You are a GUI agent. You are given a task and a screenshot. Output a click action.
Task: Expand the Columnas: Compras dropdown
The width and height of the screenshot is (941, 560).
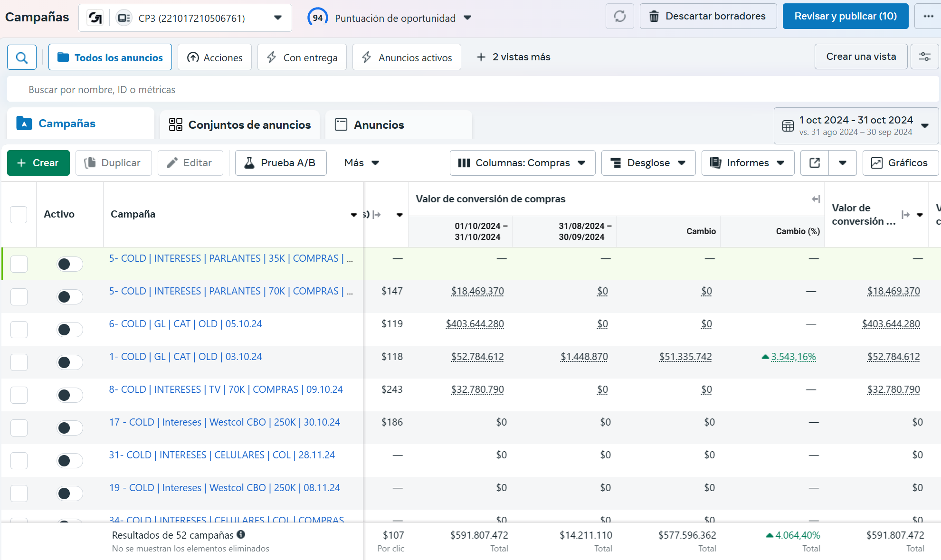[x=522, y=163]
